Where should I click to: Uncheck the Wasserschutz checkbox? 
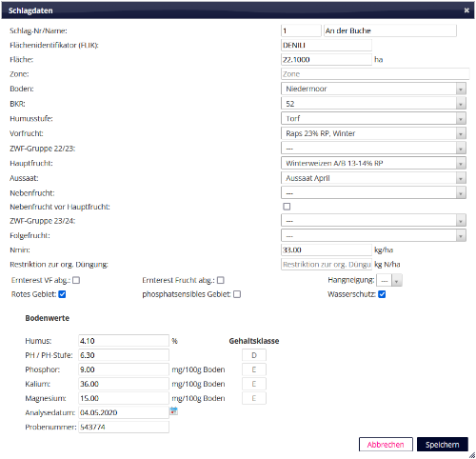point(382,294)
